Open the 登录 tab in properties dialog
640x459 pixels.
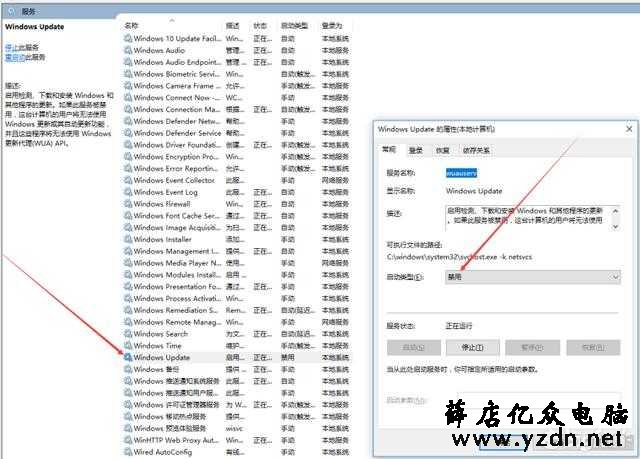coord(416,151)
